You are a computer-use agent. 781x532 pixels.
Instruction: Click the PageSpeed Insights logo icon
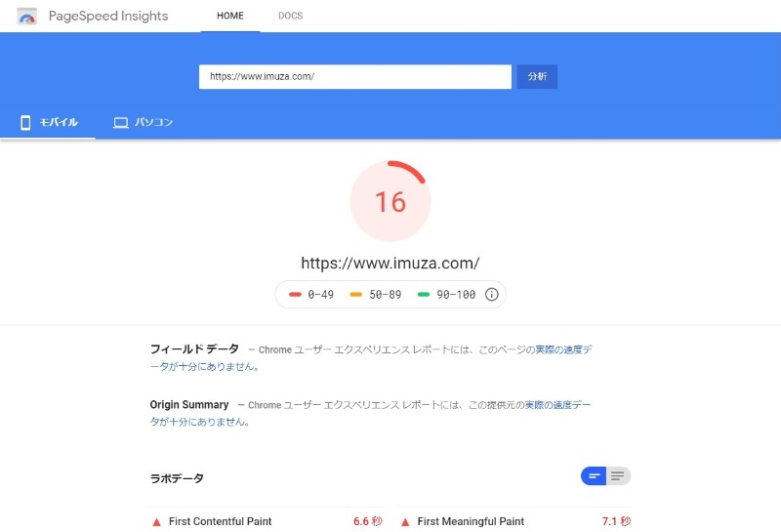[27, 17]
